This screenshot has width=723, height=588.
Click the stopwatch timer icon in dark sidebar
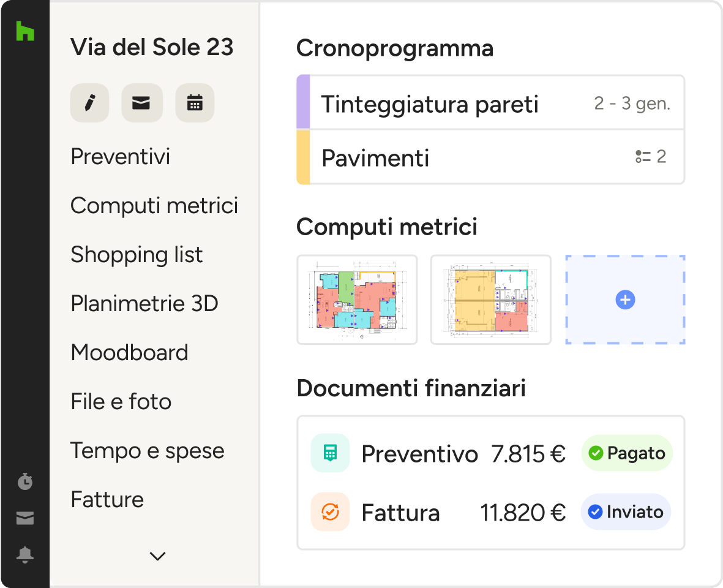click(x=25, y=482)
